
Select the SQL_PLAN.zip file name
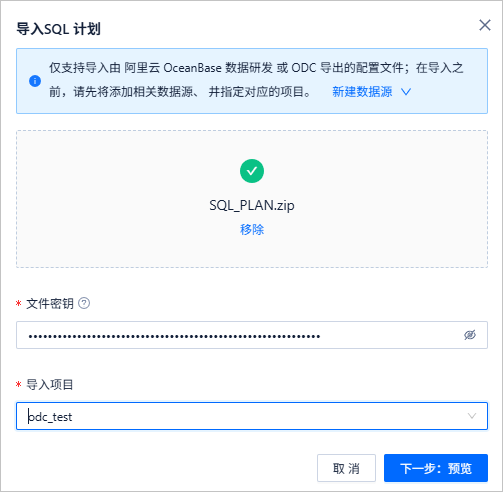tap(252, 205)
